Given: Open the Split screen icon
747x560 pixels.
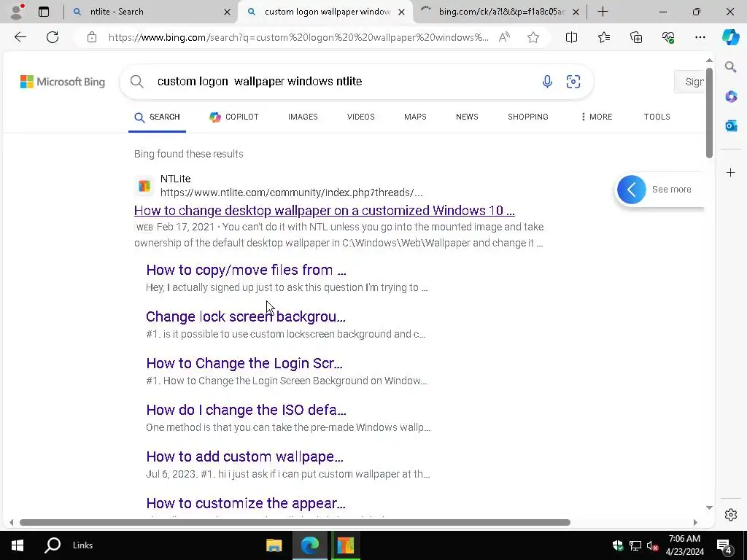Looking at the screenshot, I should tap(571, 37).
